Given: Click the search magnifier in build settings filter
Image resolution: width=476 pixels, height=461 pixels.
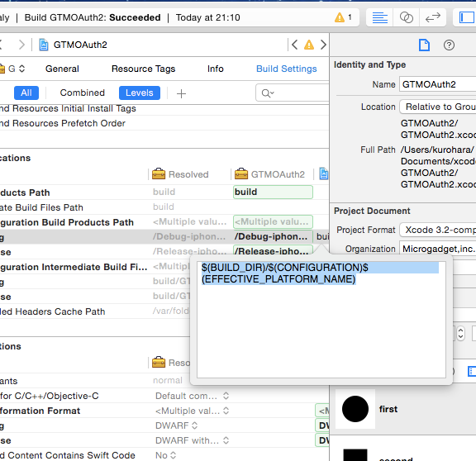Looking at the screenshot, I should tap(268, 93).
